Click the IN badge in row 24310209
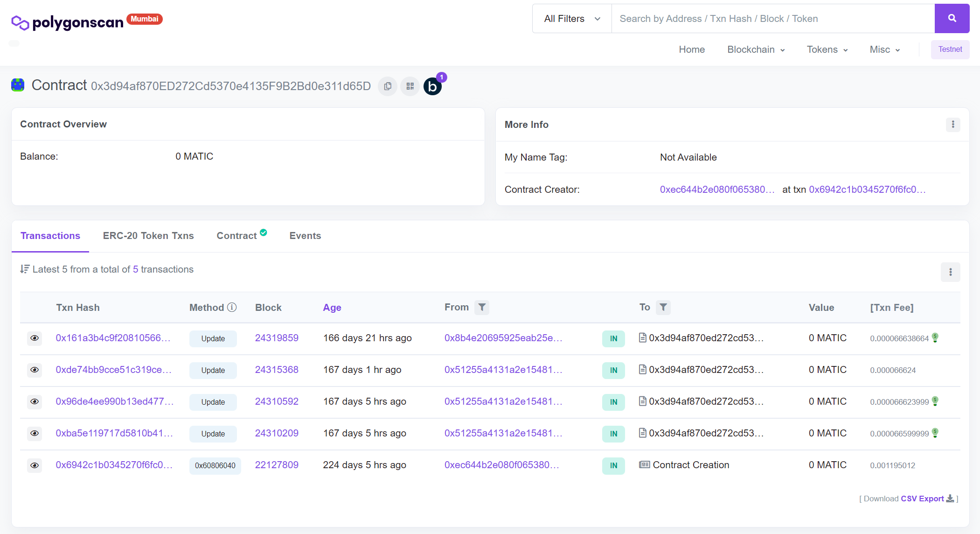The image size is (980, 534). 613,434
